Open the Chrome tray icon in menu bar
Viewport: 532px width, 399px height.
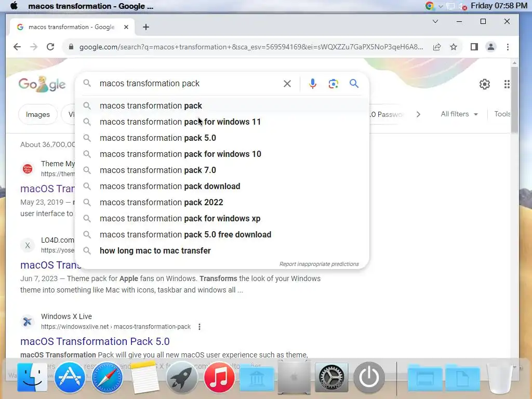pos(430,6)
